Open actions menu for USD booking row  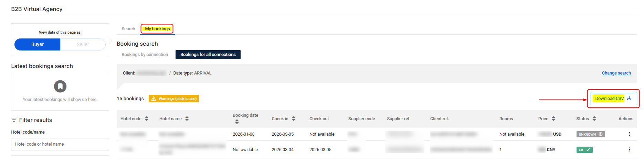pyautogui.click(x=630, y=134)
